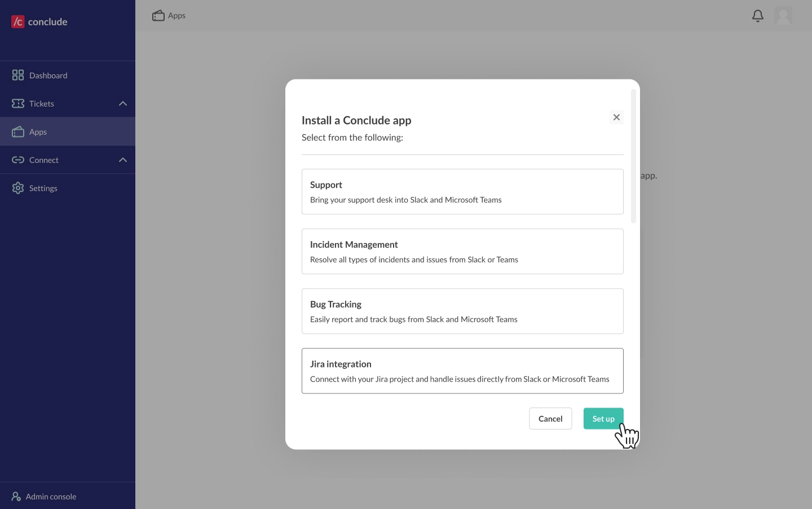This screenshot has width=812, height=509.
Task: Open the notification bell
Action: coord(757,16)
